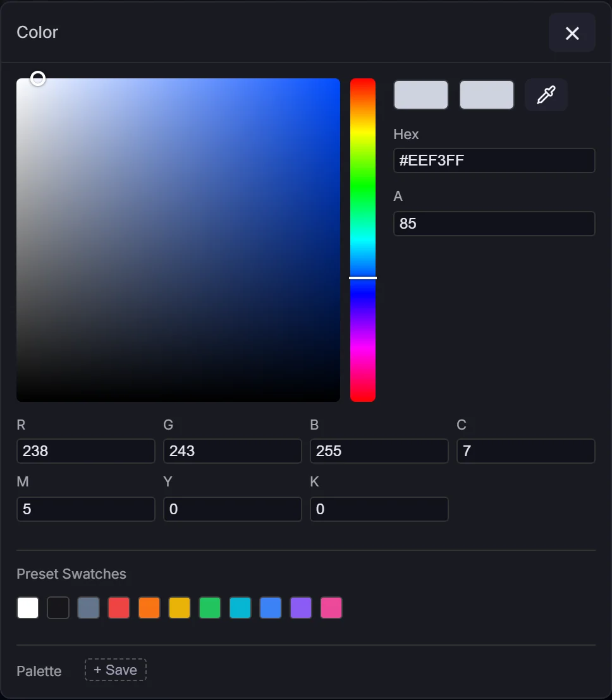Select the orange preset swatch
The height and width of the screenshot is (700, 612).
(149, 608)
